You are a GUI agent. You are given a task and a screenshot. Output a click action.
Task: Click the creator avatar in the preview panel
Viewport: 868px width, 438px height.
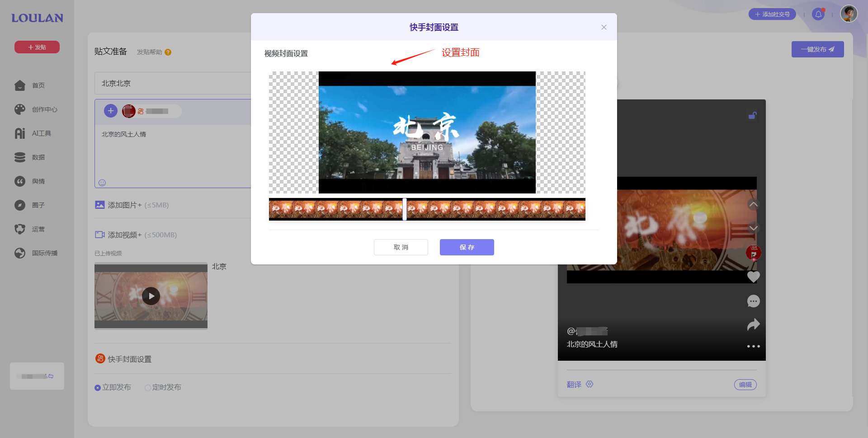point(753,253)
